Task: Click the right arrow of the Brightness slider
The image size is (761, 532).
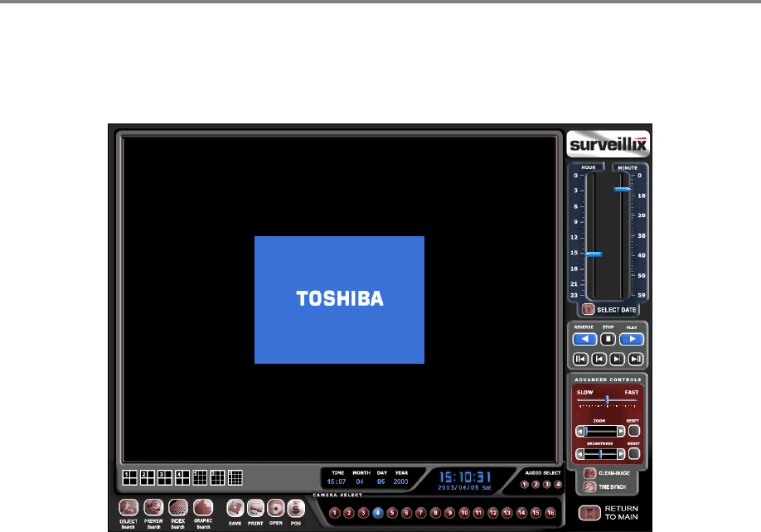Action: 621,454
